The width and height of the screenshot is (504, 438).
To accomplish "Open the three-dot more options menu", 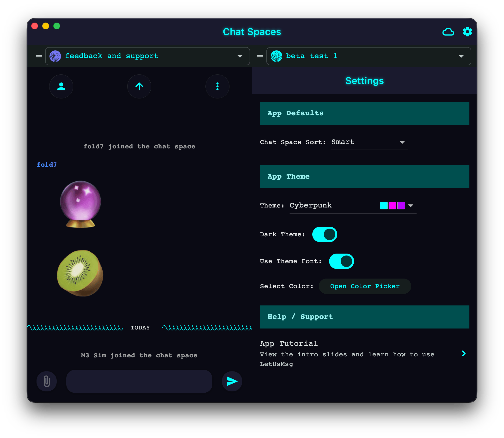I will pyautogui.click(x=217, y=86).
